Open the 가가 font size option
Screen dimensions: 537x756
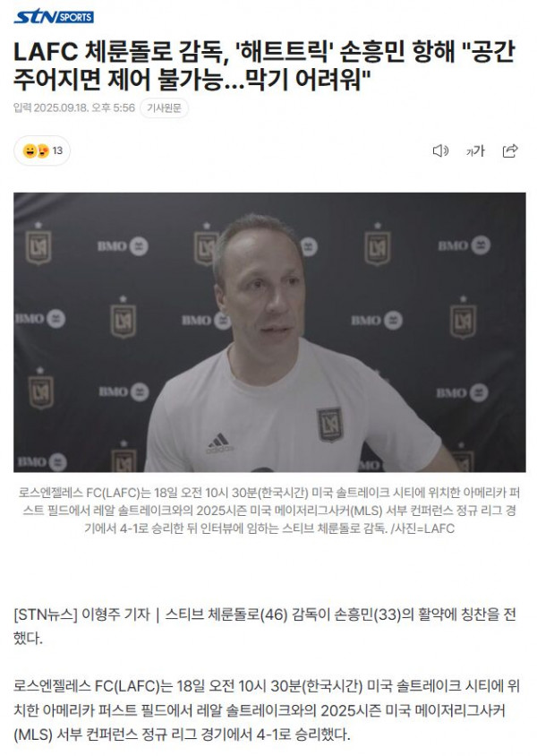pyautogui.click(x=475, y=150)
